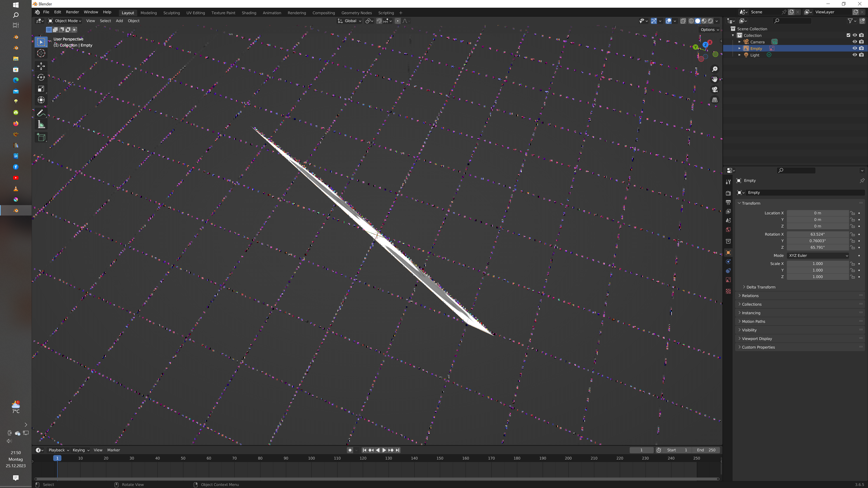Click the Options button in viewport
This screenshot has height=488, width=868.
coord(709,30)
